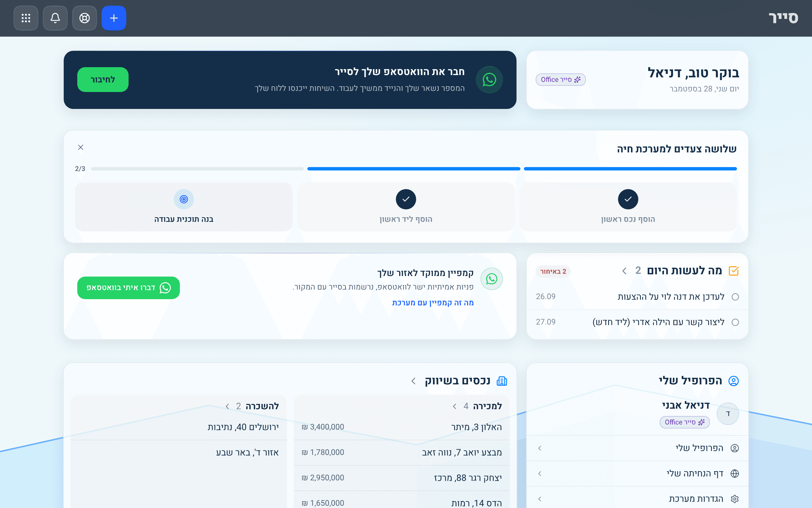The image size is (812, 508).
Task: Select the בנה תוכנית עבודה step card
Action: tap(184, 207)
